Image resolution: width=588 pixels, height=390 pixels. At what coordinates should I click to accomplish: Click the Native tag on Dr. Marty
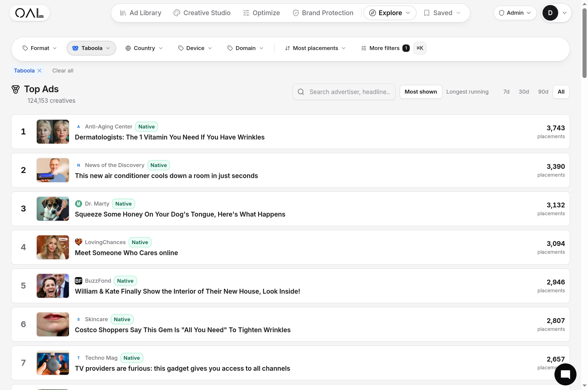(x=123, y=204)
